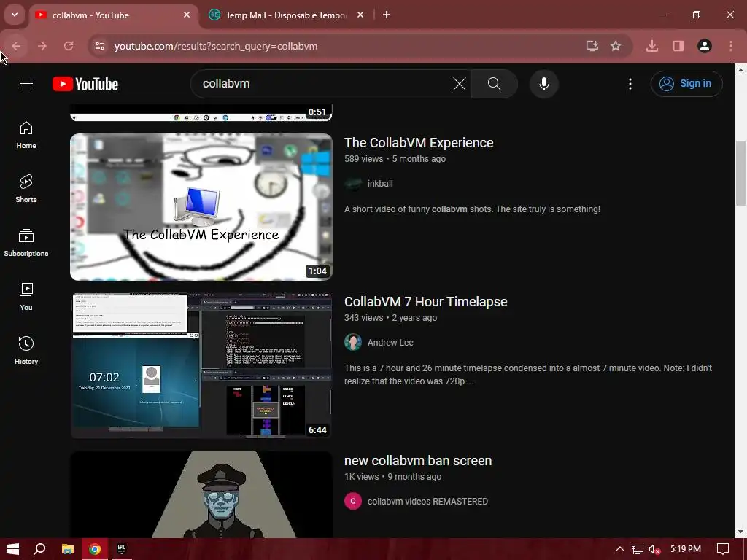Open The CollabVM Experience video title
This screenshot has height=560, width=747.
419,143
